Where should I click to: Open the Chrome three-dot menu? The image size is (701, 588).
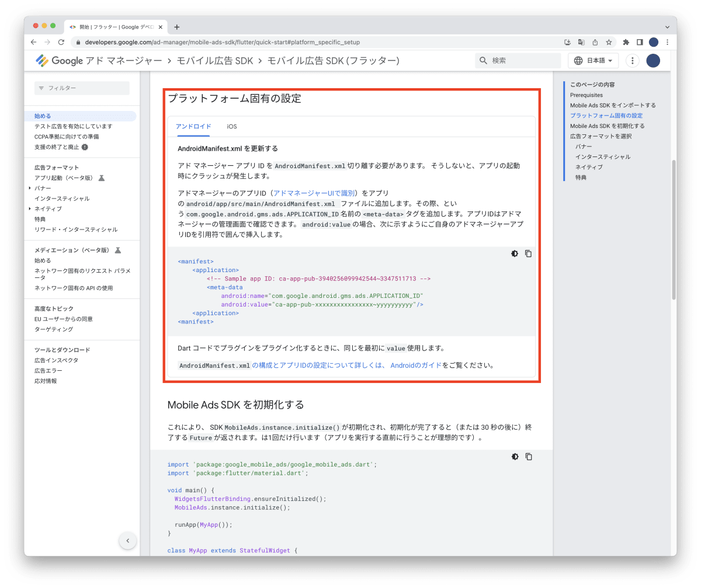tap(667, 42)
